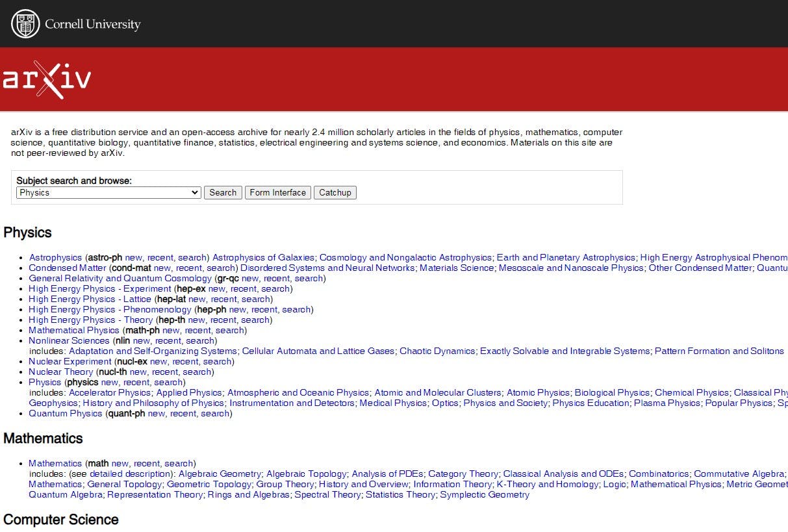Open the Biological Physics category
The width and height of the screenshot is (788, 532).
612,393
